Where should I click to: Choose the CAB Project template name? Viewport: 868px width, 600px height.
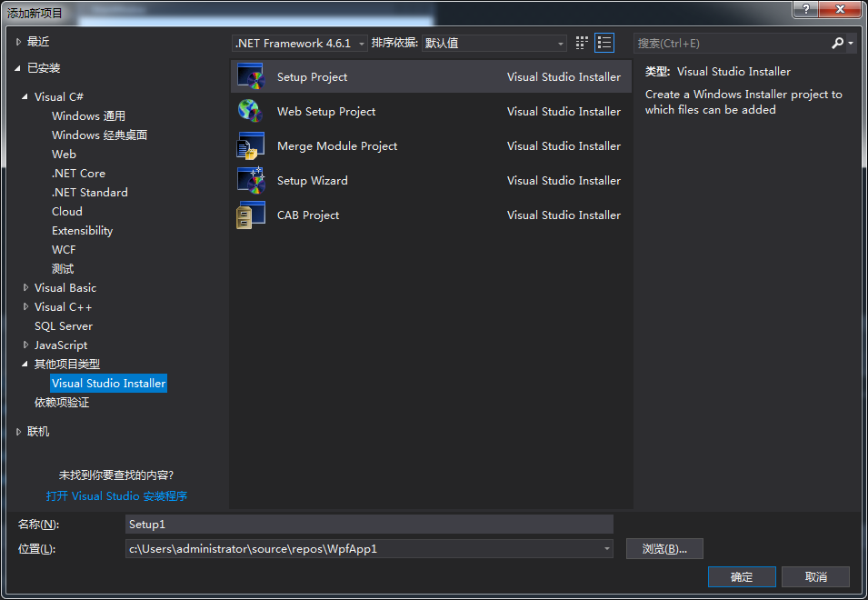click(308, 215)
